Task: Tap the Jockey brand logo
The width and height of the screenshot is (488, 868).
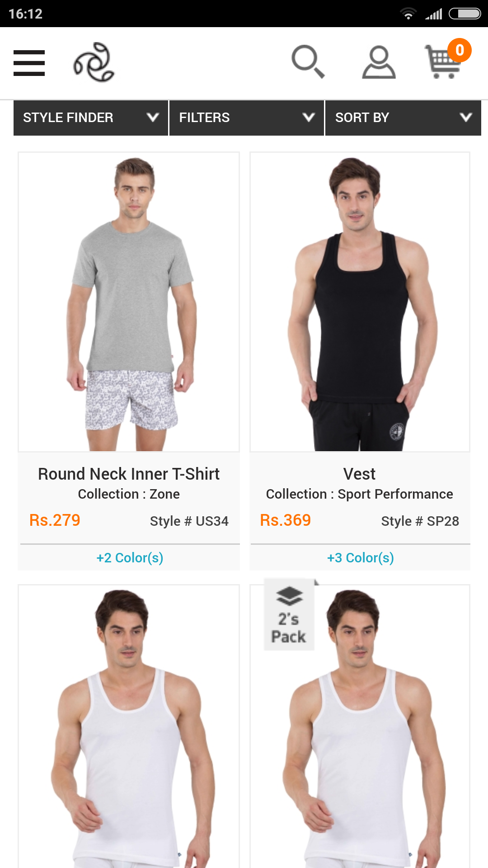Action: pos(94,62)
